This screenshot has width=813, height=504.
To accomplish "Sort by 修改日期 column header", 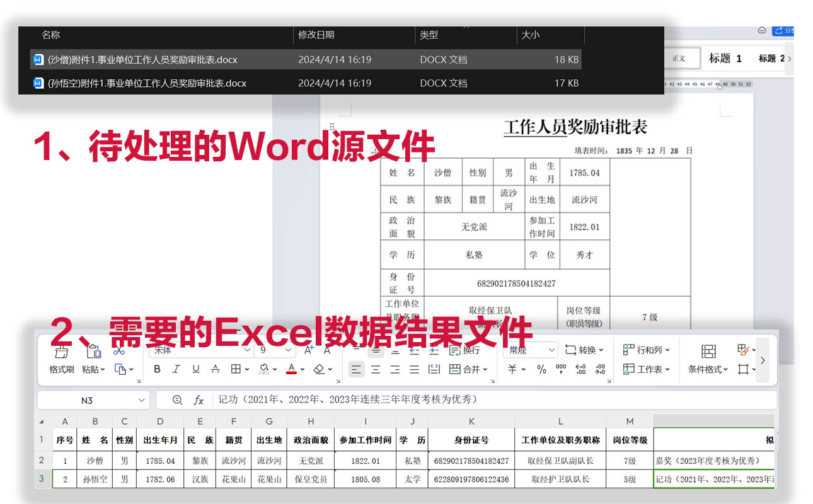I will (316, 35).
